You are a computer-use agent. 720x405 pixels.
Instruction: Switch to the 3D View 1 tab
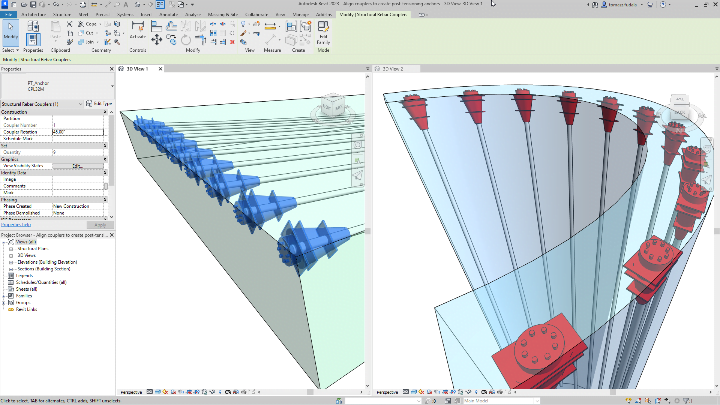[x=134, y=69]
